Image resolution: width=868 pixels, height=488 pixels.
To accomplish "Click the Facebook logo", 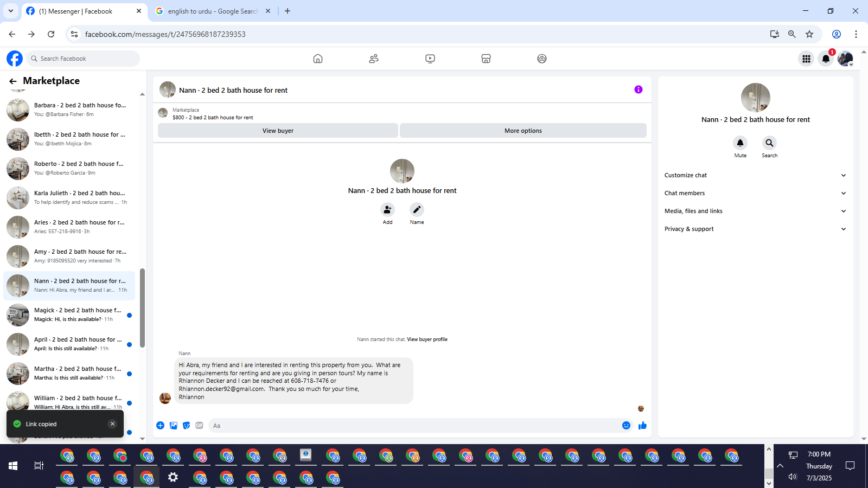I will (x=15, y=59).
